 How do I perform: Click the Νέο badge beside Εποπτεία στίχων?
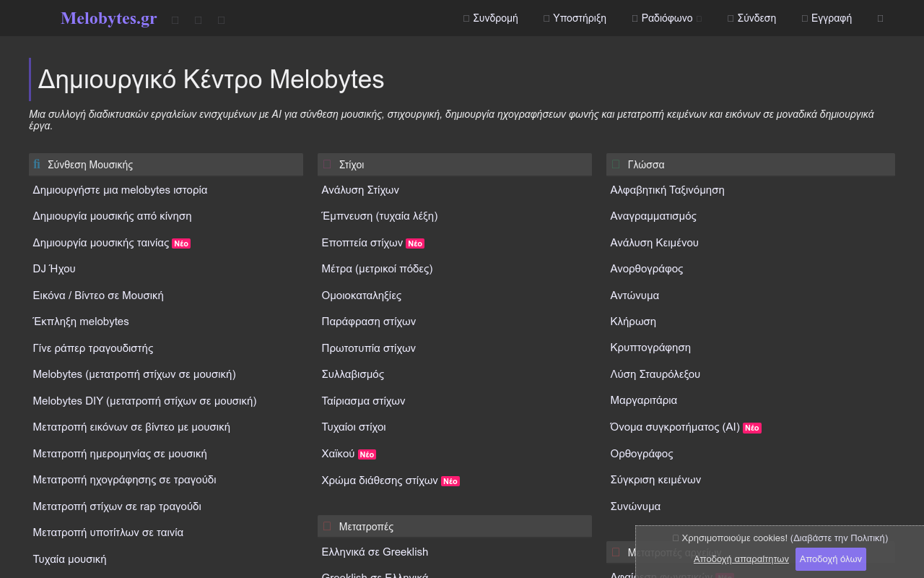tap(415, 243)
